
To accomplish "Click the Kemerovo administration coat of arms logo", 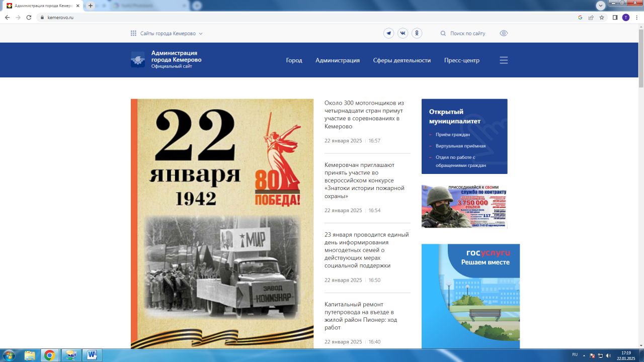I will [138, 59].
